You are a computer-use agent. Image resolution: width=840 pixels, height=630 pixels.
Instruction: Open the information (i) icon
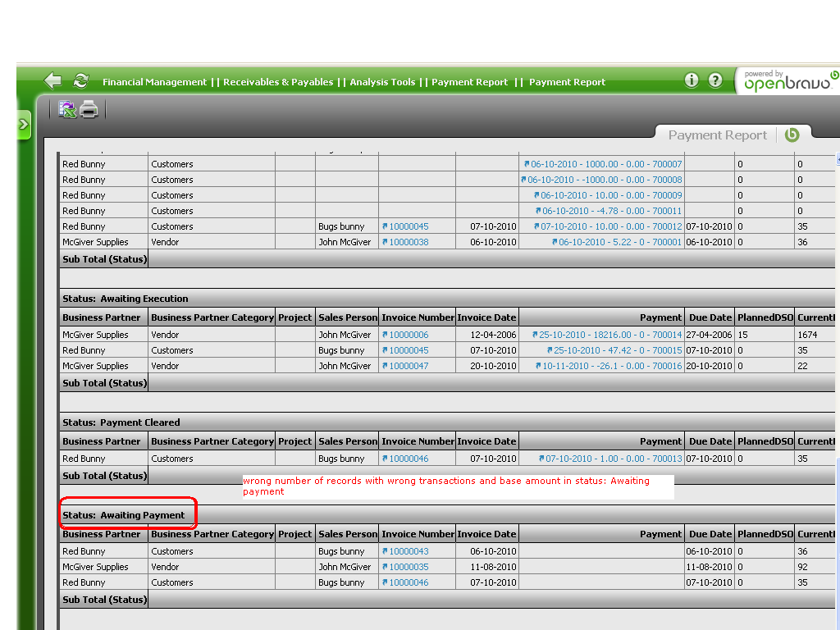[692, 80]
